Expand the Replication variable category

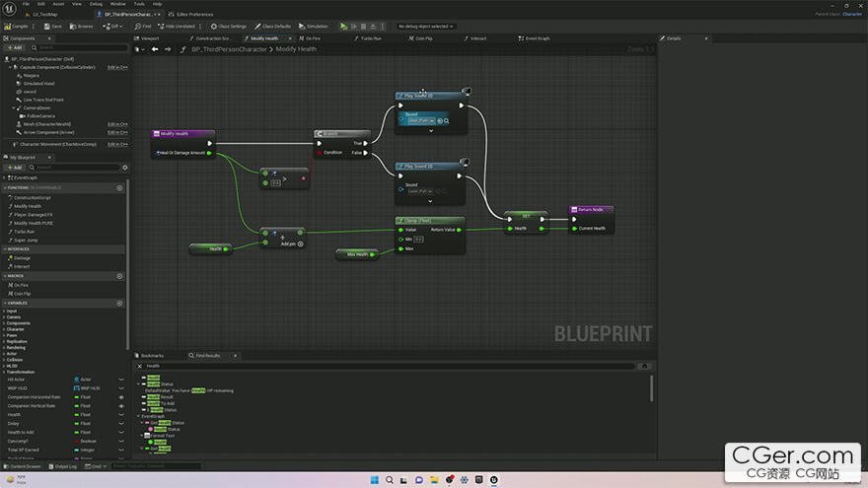(x=4, y=341)
